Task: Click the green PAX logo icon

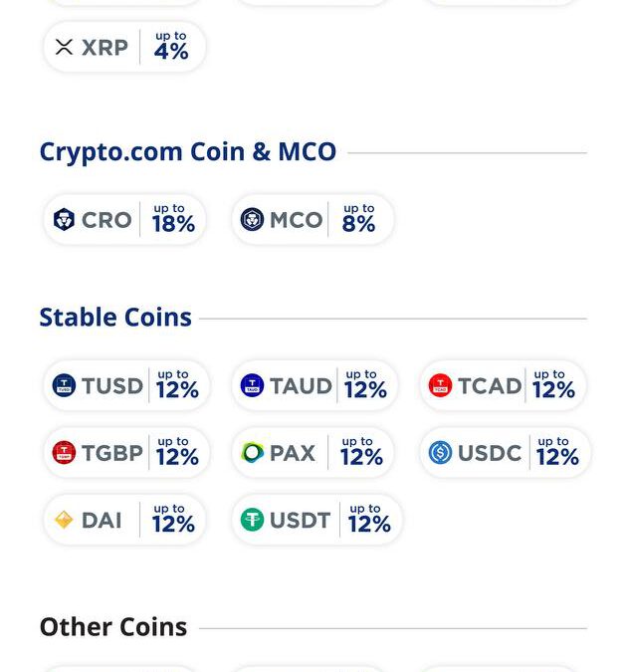Action: coord(253,453)
